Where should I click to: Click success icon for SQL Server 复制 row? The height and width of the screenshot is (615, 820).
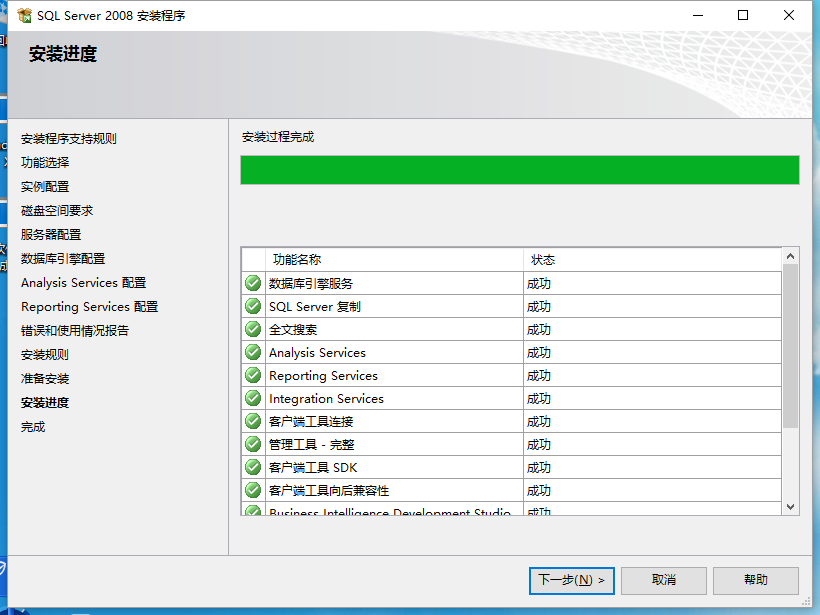tap(253, 306)
